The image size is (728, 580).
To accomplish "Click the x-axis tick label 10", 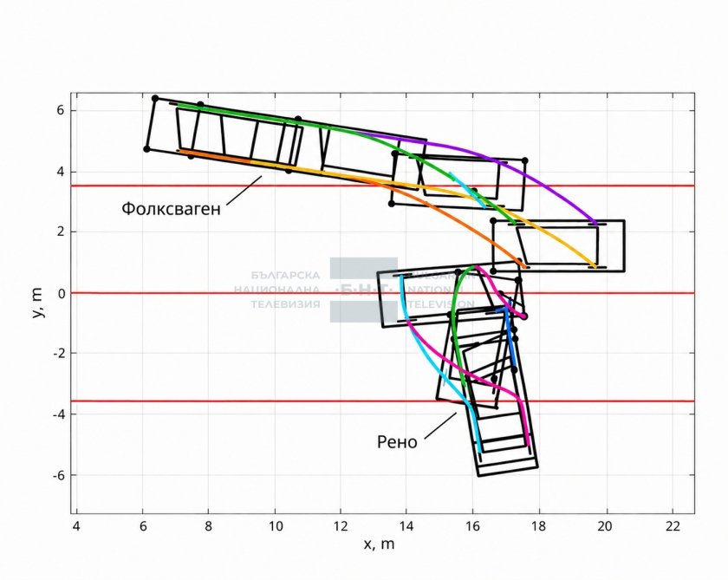I will pyautogui.click(x=275, y=526).
